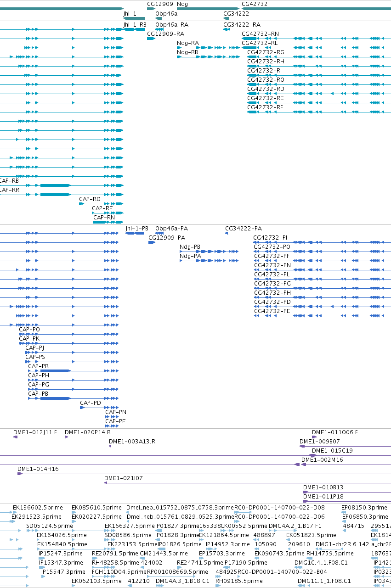Select transcript CAP-RD
The width and height of the screenshot is (391, 588).
point(90,199)
